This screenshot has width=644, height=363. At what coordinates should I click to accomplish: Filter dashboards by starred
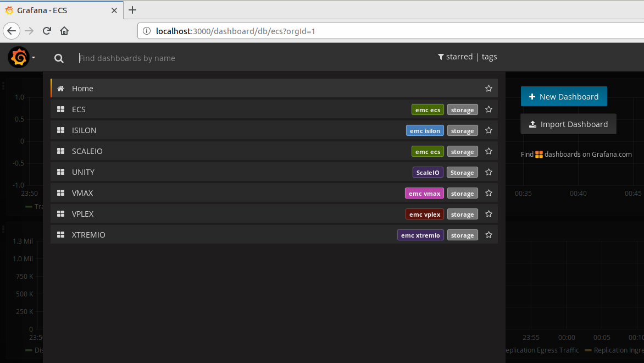click(455, 57)
